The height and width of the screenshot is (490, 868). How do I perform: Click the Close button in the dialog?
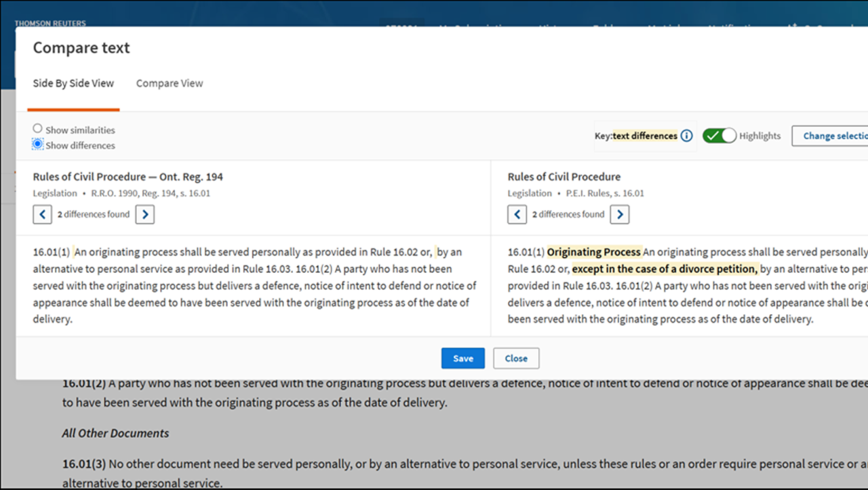pos(515,358)
